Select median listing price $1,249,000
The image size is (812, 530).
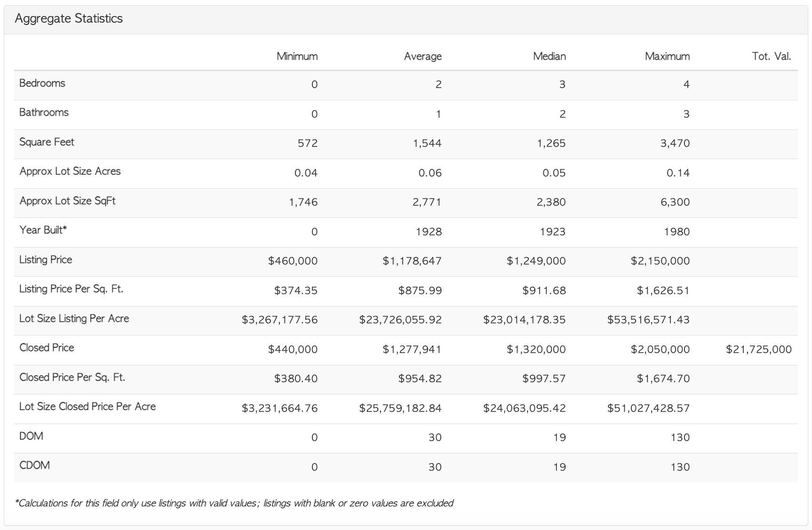pyautogui.click(x=536, y=261)
